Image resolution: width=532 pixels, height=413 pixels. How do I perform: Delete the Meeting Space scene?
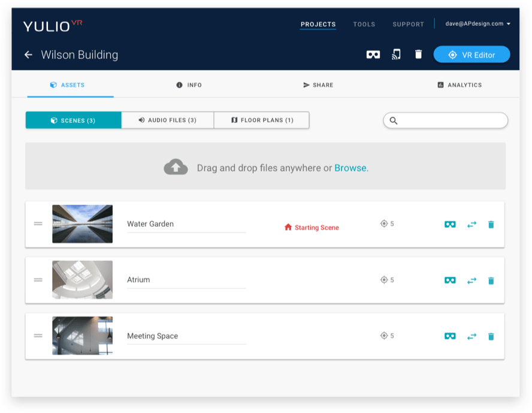point(491,336)
